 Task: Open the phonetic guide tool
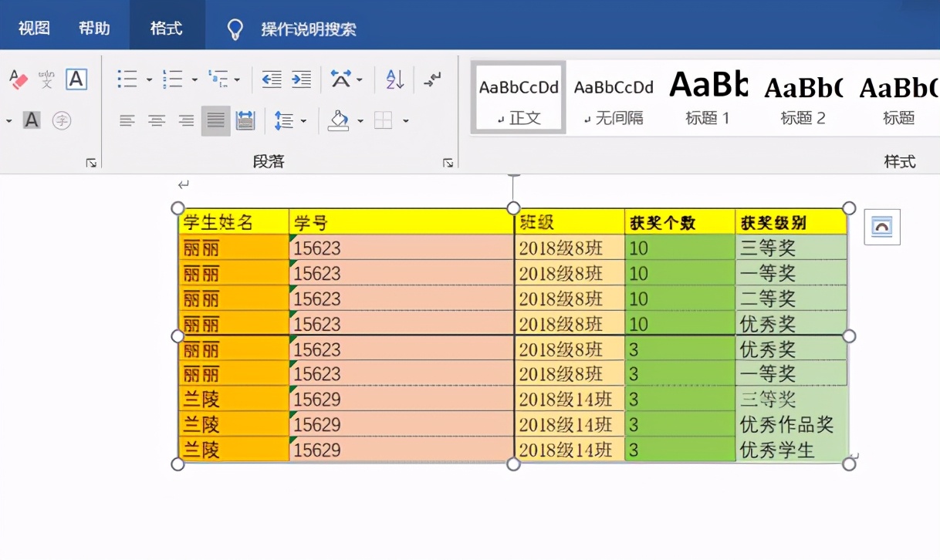tap(47, 79)
